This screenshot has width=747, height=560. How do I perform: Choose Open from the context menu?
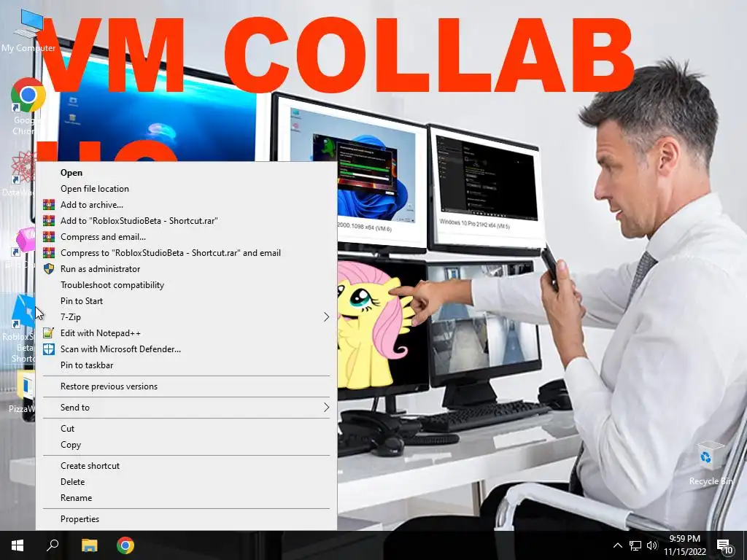tap(186, 172)
